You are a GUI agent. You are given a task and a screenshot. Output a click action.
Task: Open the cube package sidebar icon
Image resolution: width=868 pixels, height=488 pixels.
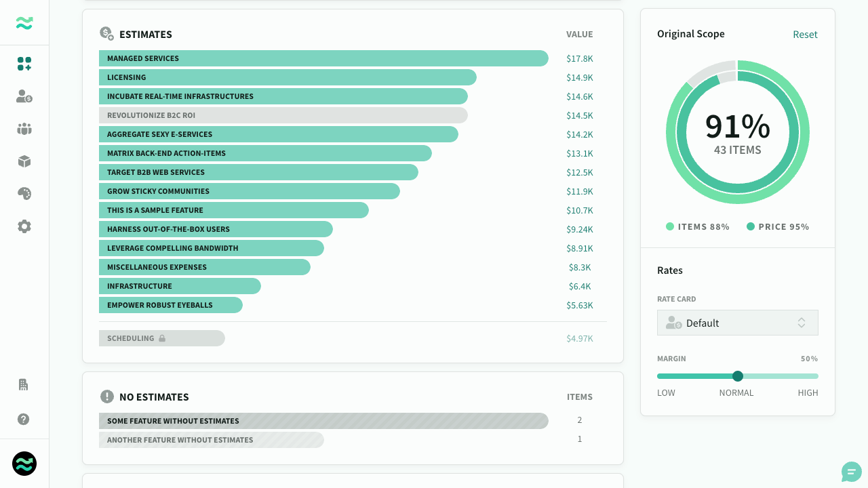[x=24, y=161]
